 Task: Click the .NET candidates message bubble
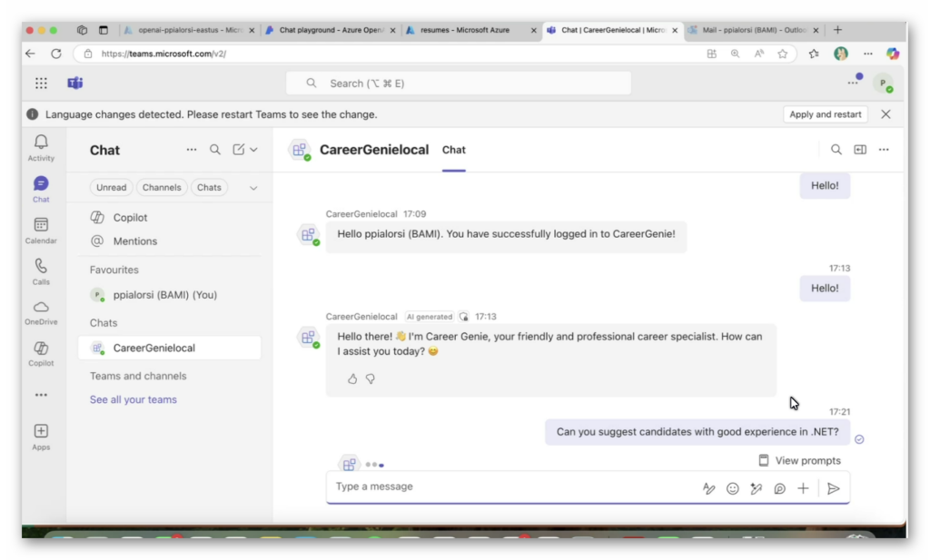[x=697, y=432]
